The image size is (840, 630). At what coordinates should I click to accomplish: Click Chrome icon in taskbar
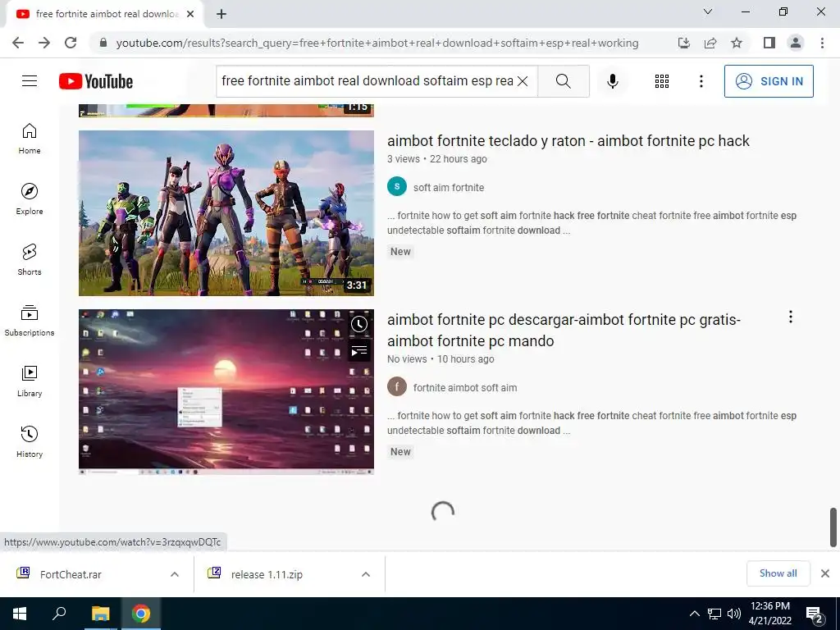coord(141,614)
